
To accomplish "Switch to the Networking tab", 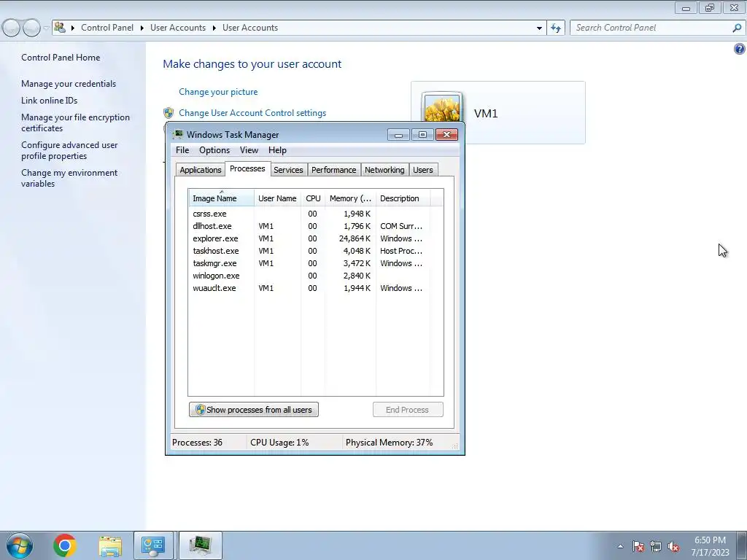I will (384, 170).
